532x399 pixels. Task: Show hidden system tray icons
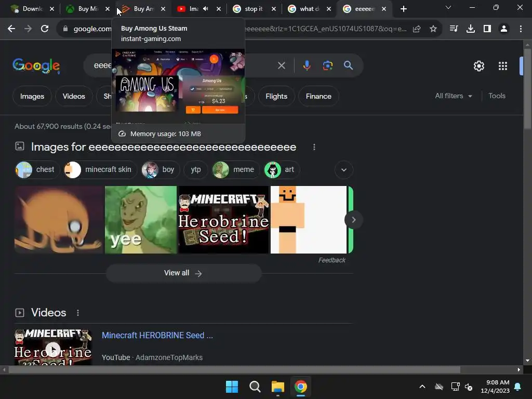pyautogui.click(x=422, y=387)
